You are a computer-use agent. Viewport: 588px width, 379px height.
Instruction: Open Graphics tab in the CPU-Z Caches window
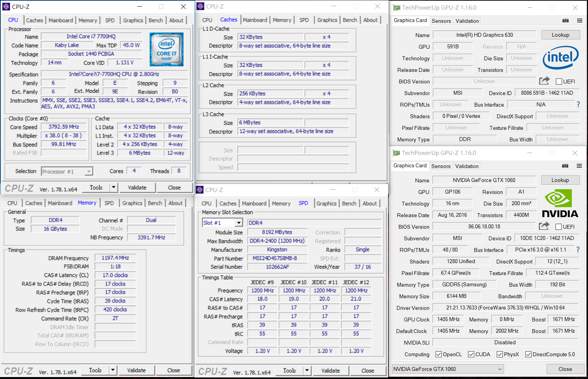coord(327,20)
